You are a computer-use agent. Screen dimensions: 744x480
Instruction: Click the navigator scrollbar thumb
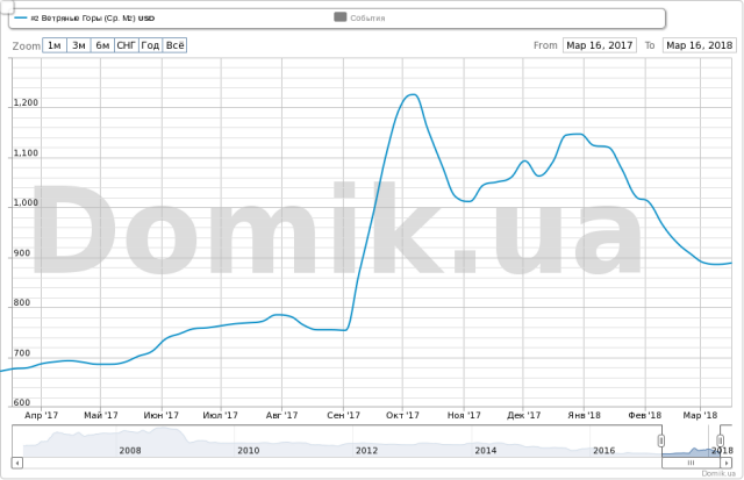tap(691, 462)
